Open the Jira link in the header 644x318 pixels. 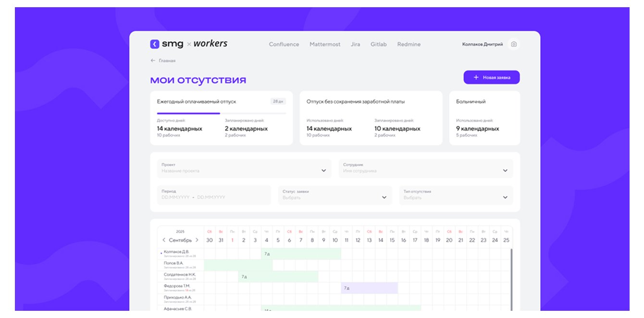pos(355,44)
